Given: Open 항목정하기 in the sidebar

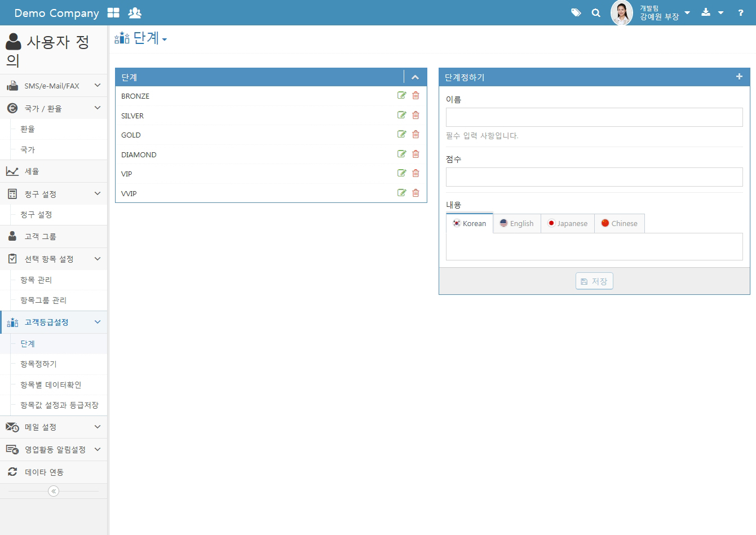Looking at the screenshot, I should tap(38, 364).
